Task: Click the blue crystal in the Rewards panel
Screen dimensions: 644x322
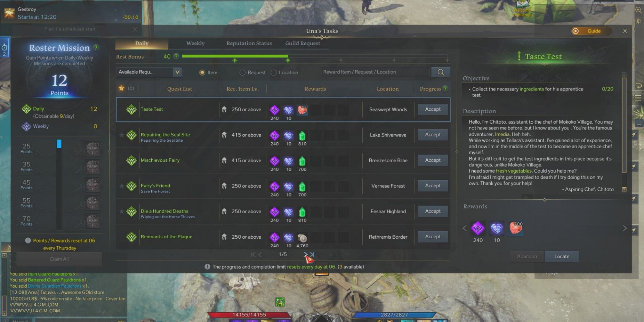Action: 497,228
